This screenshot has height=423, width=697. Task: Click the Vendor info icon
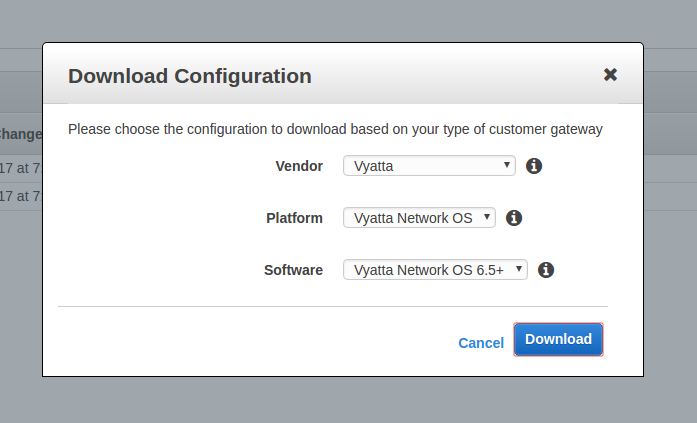[534, 166]
